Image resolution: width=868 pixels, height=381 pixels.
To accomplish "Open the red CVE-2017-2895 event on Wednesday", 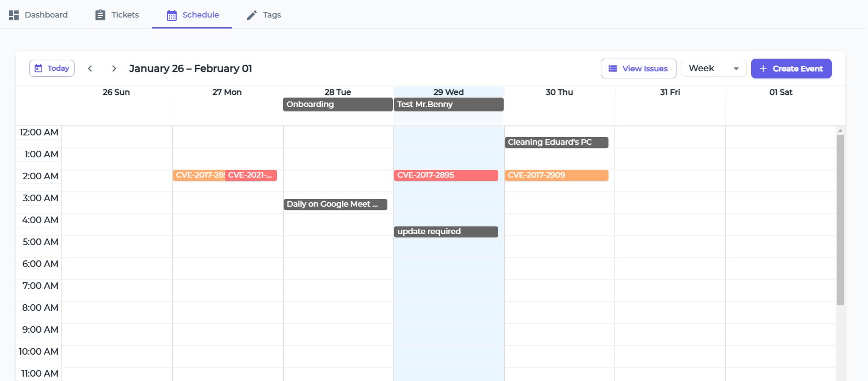I will click(446, 175).
